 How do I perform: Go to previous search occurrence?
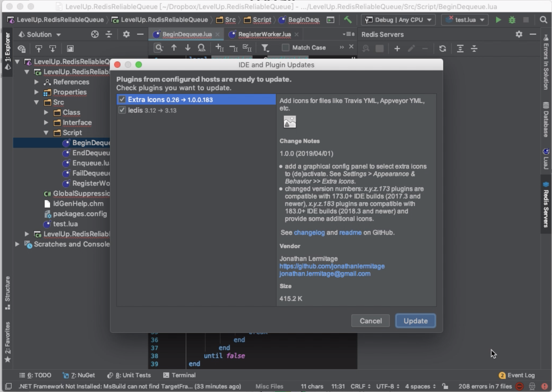(x=174, y=48)
